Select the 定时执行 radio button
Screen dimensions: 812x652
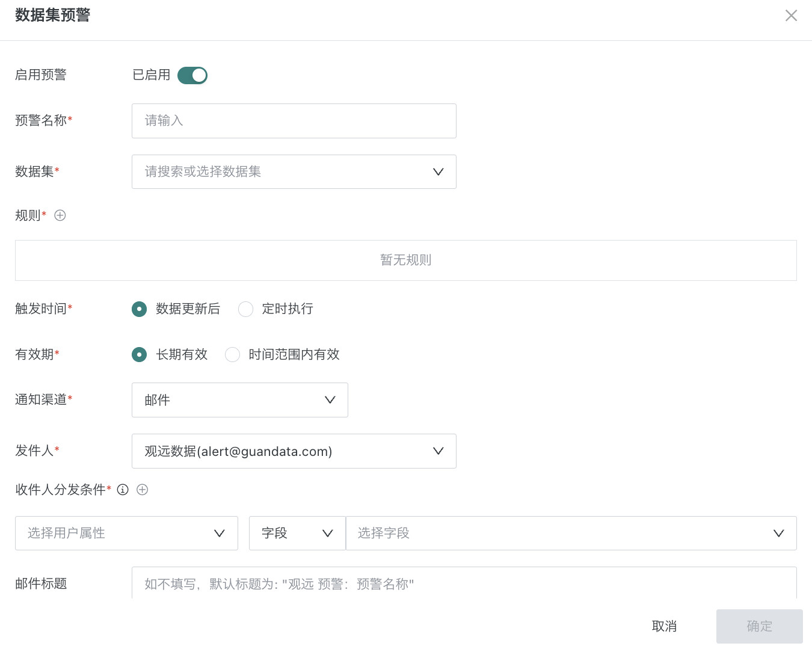tap(245, 309)
